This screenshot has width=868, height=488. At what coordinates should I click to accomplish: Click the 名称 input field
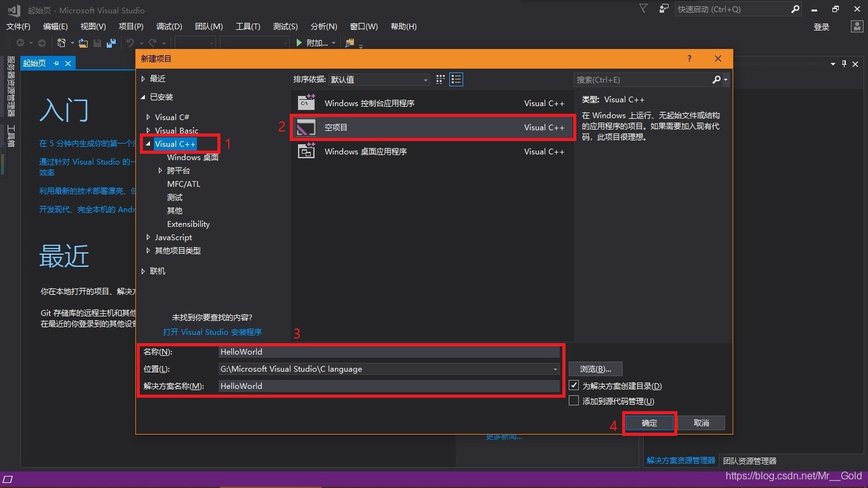click(389, 351)
